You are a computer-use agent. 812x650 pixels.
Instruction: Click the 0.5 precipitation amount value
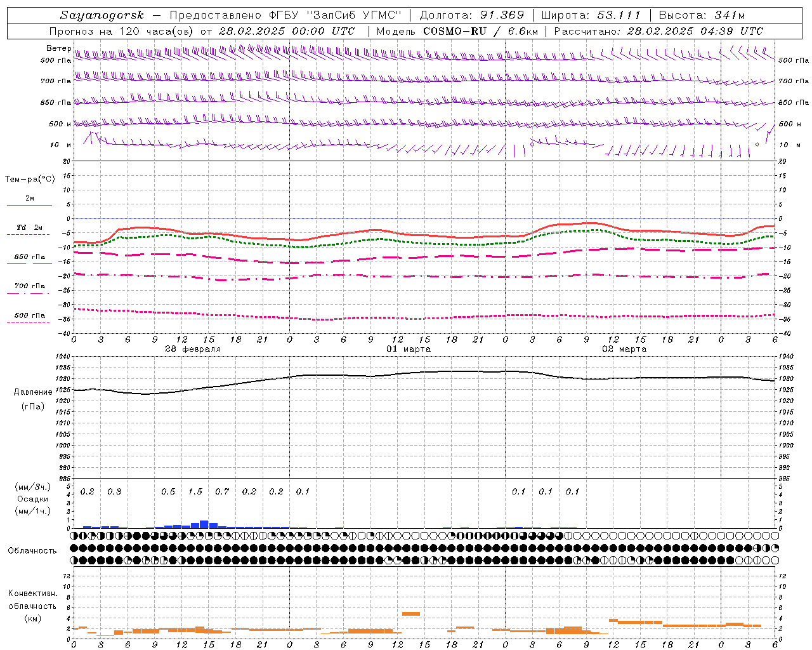coord(168,492)
